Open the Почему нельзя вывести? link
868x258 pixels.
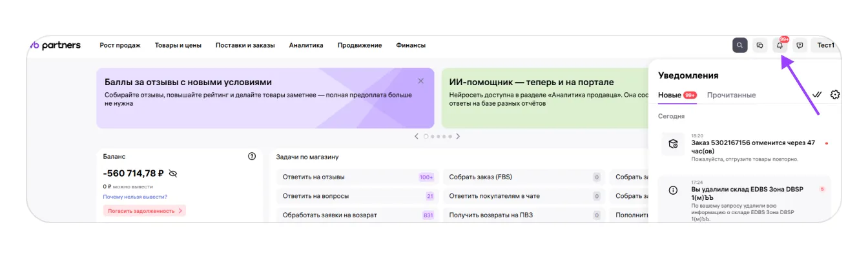click(x=135, y=197)
